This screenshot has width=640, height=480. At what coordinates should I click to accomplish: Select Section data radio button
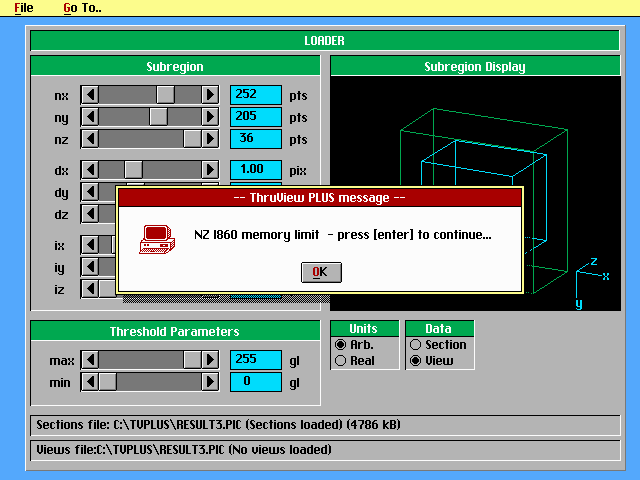pyautogui.click(x=416, y=345)
